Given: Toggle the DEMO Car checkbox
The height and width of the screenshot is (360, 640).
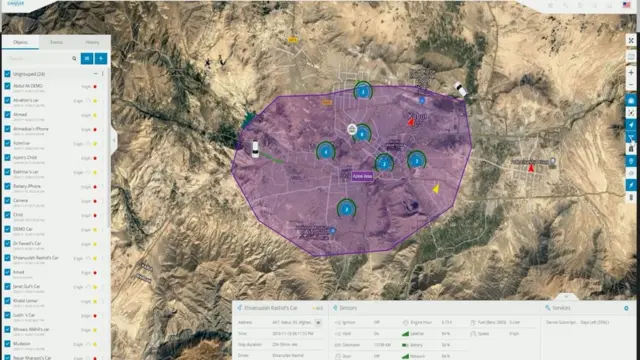Looking at the screenshot, I should point(7,229).
